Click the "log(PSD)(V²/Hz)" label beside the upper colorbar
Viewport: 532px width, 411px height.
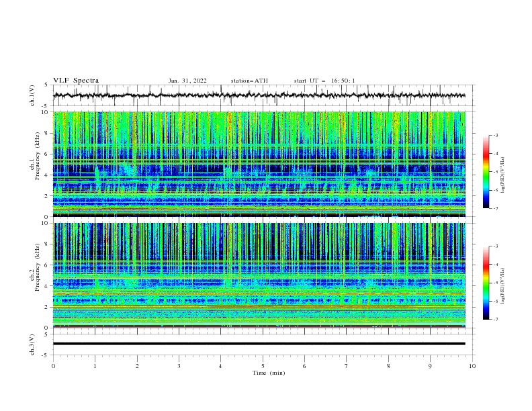tap(502, 175)
